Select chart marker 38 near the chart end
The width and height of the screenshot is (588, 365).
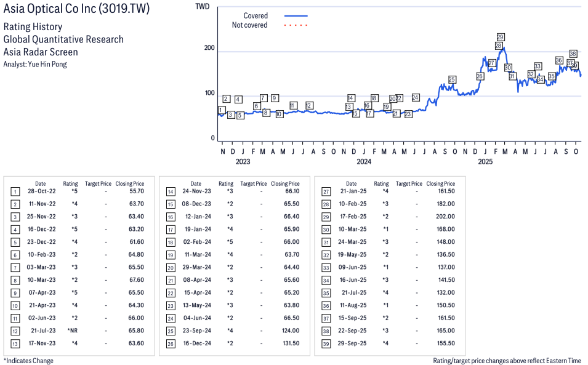[x=573, y=54]
